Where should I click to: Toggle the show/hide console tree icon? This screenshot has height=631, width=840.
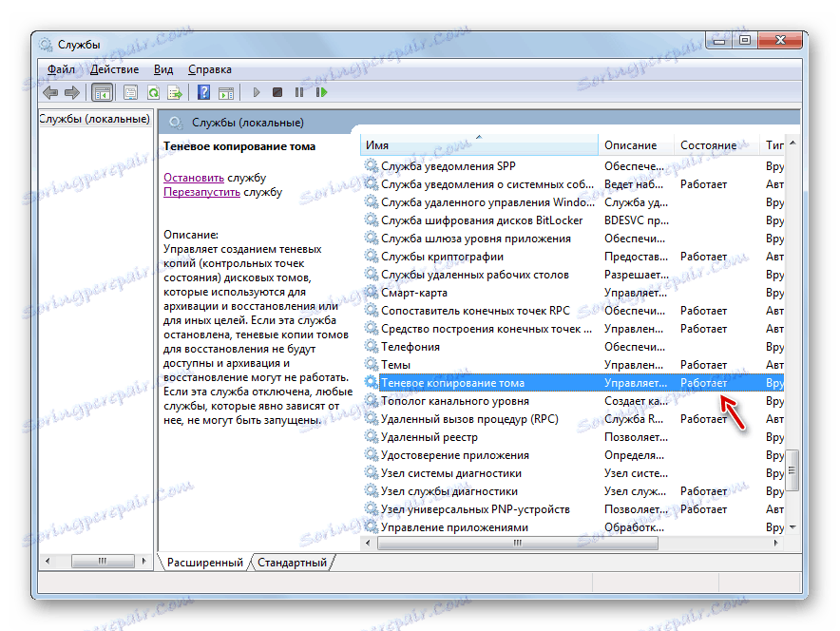[102, 93]
